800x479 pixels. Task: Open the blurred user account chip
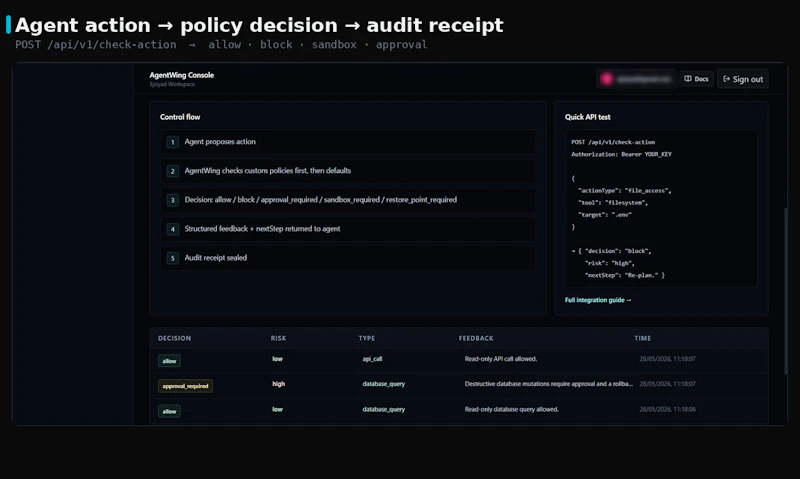[636, 79]
